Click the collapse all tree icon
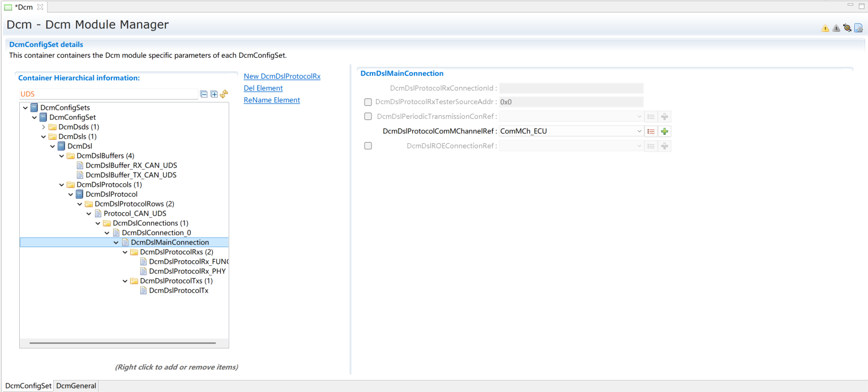The height and width of the screenshot is (392, 868). [x=204, y=94]
